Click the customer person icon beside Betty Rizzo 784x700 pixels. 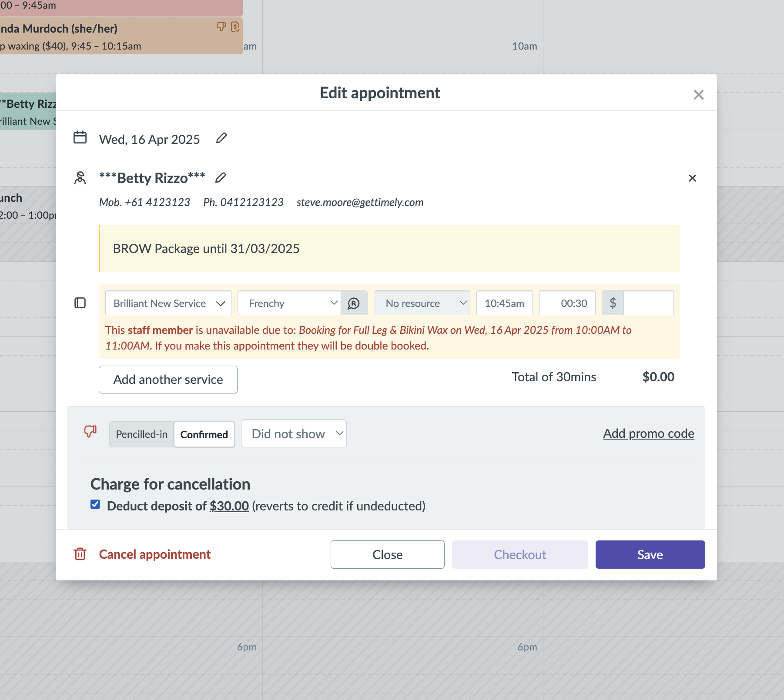pyautogui.click(x=80, y=177)
